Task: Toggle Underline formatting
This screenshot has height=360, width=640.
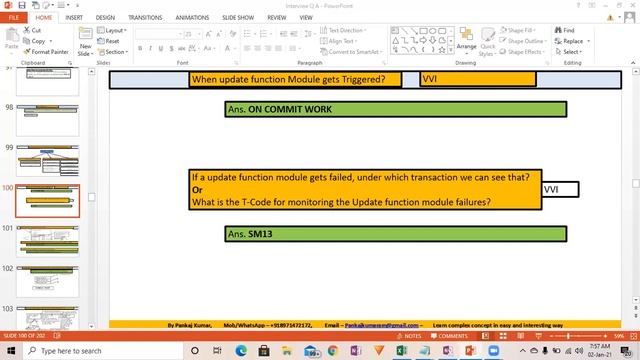Action: coord(161,48)
